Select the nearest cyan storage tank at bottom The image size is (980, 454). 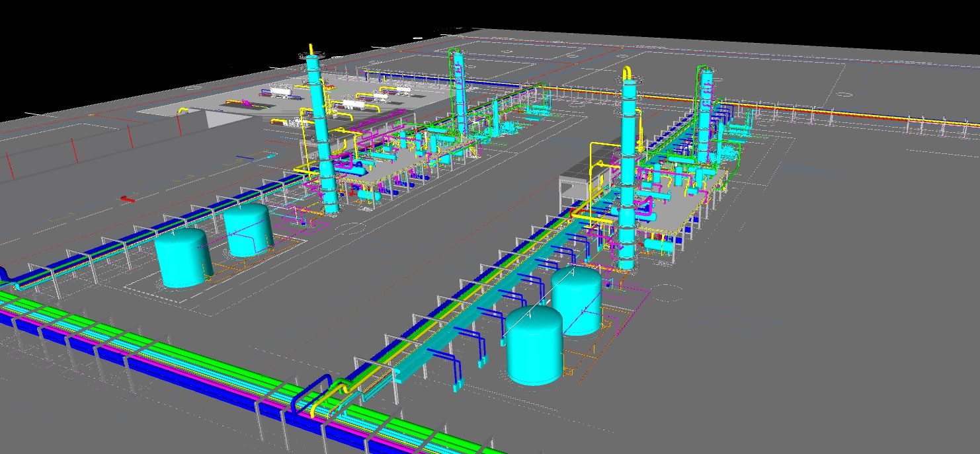pos(534,347)
